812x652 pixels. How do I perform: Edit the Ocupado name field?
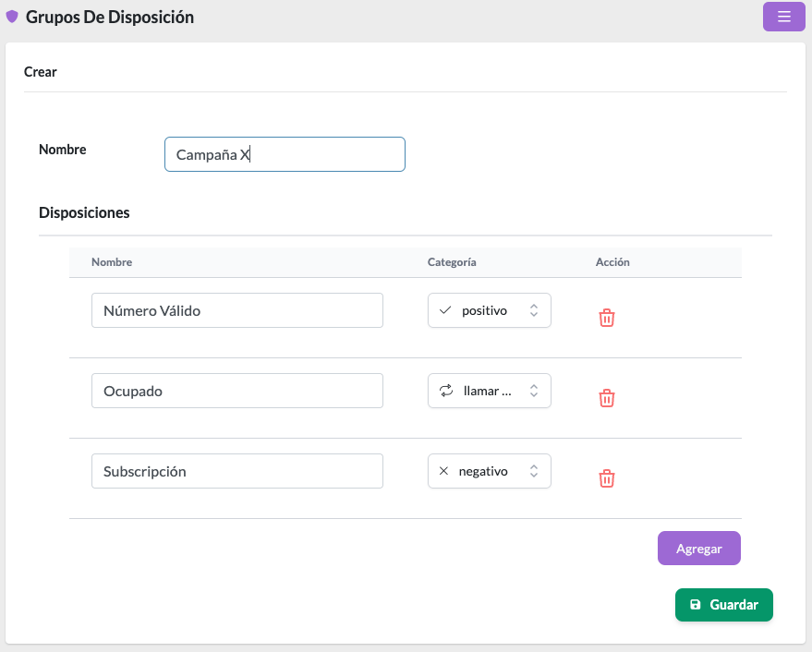[237, 391]
